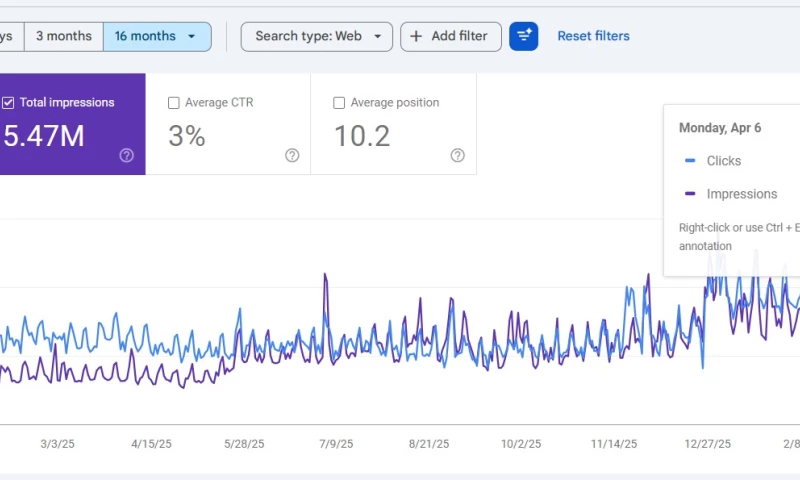Viewport: 800px width, 480px height.
Task: Click the plus icon in Add filter
Action: (x=416, y=36)
